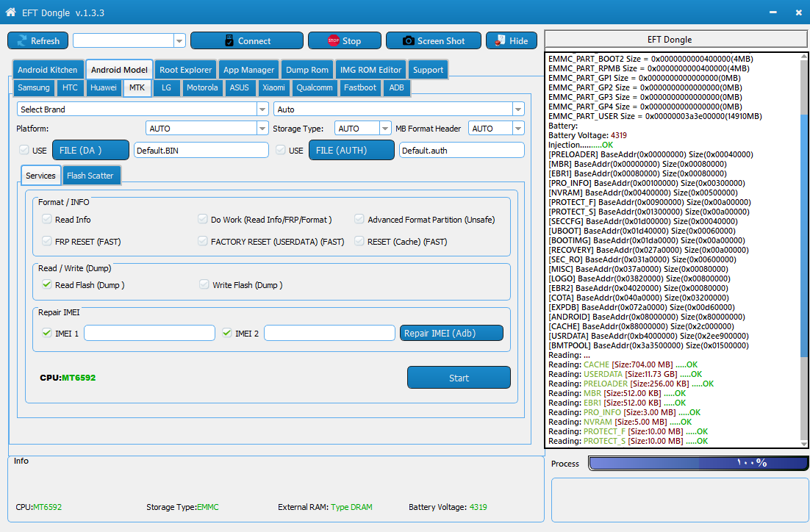810x532 pixels.
Task: Check the RESET (Cache) (FAST) option
Action: click(x=359, y=241)
